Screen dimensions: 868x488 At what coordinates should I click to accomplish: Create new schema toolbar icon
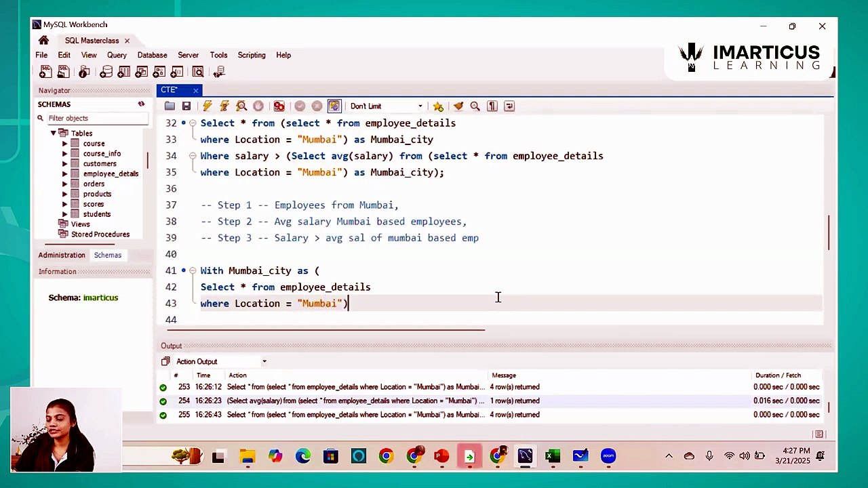click(x=106, y=71)
